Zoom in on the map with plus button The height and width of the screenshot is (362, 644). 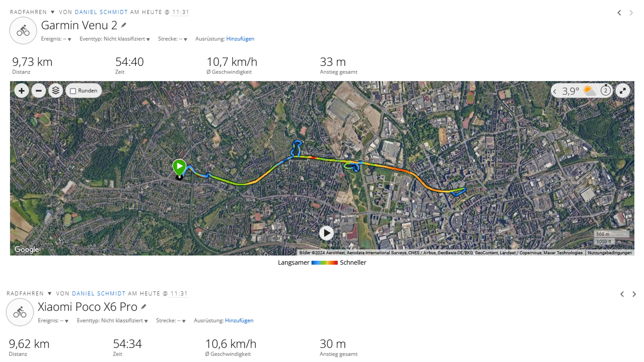(x=21, y=91)
